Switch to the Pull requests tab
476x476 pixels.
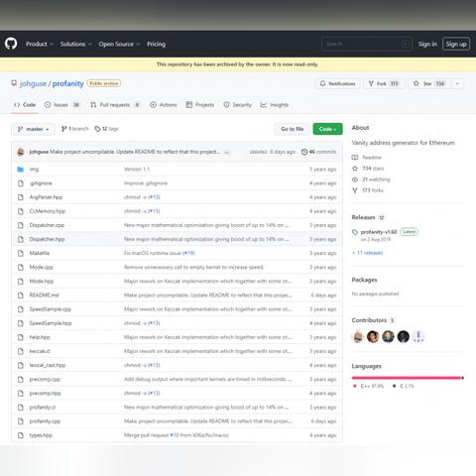[115, 105]
